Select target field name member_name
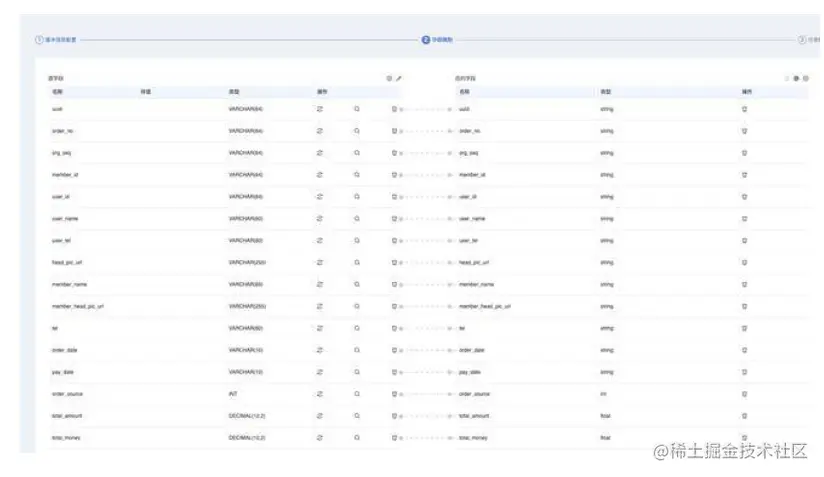Image resolution: width=824 pixels, height=477 pixels. pyautogui.click(x=476, y=284)
